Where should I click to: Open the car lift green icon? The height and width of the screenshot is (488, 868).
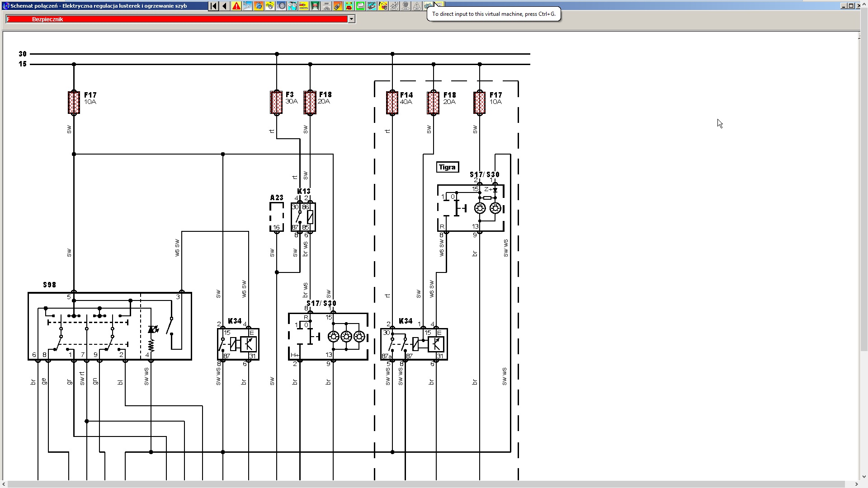coord(315,6)
